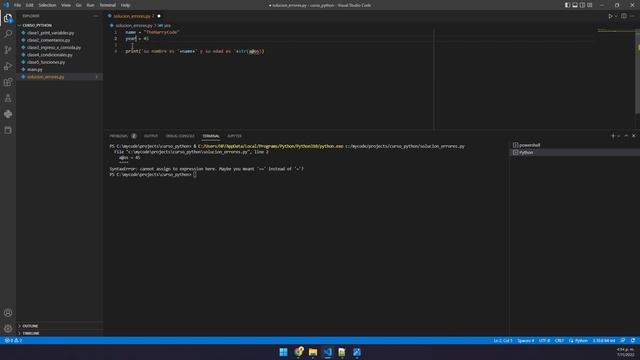
Task: Create a new terminal with plus icon
Action: [x=613, y=136]
